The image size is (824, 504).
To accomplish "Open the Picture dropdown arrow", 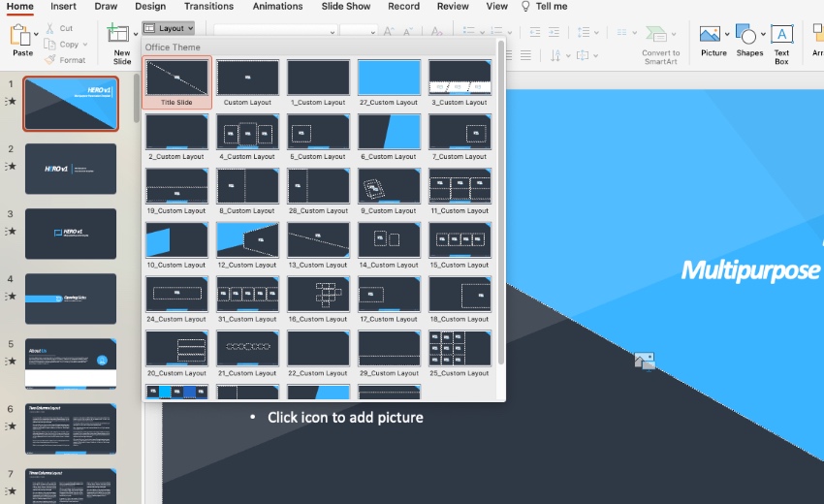I will click(727, 34).
